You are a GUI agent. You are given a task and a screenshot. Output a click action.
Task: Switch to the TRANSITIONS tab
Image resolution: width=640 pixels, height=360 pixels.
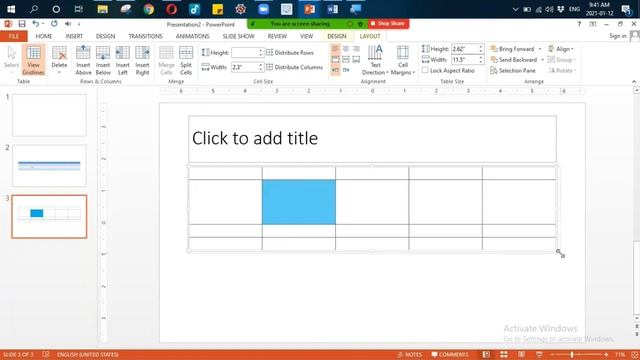point(145,36)
